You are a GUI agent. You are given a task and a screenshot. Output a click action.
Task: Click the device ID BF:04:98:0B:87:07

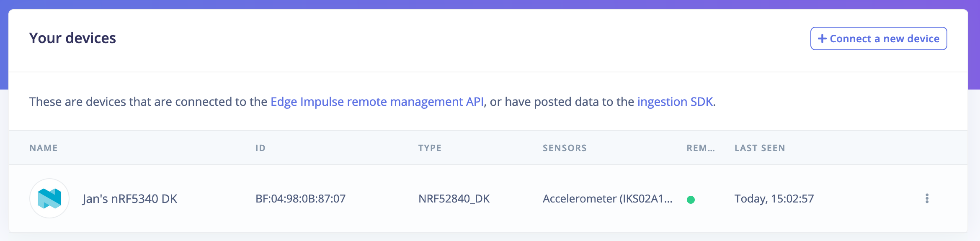click(301, 199)
